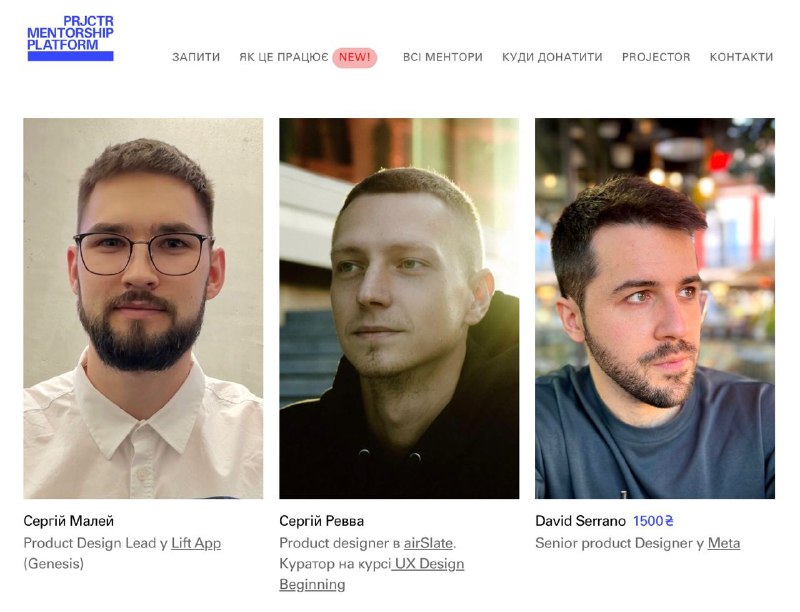The image size is (800, 612).
Task: Select David Serrano's portrait photo
Action: point(655,309)
